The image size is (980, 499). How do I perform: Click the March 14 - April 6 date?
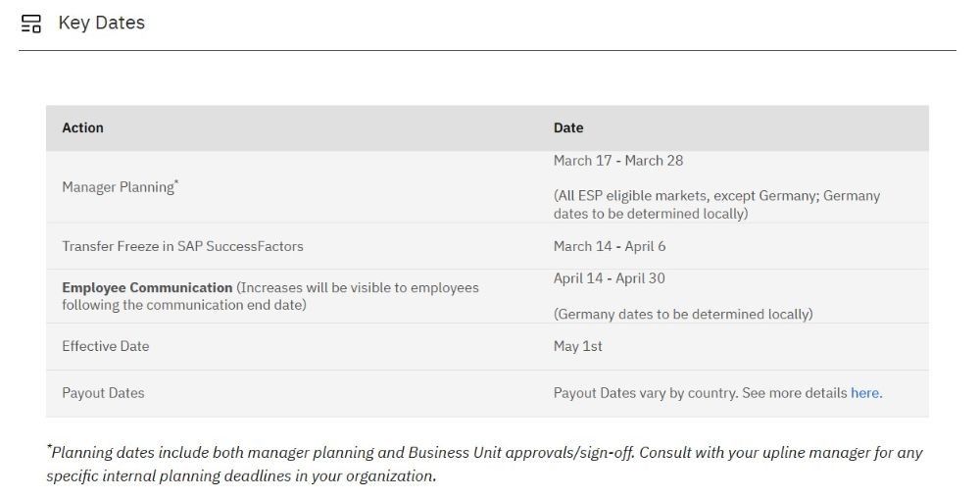click(x=610, y=246)
